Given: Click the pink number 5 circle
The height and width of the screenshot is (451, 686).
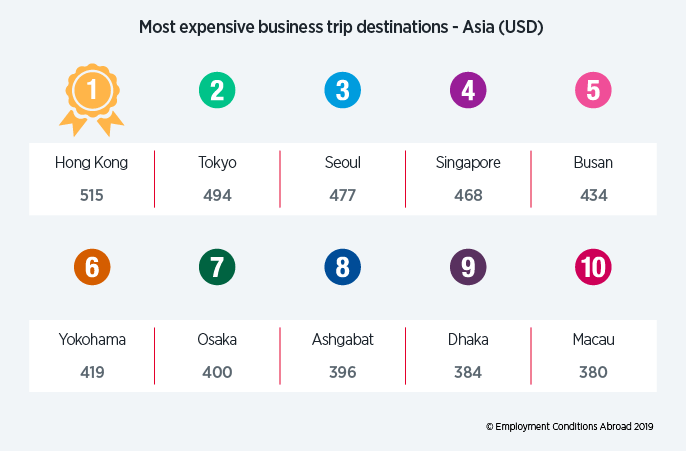Looking at the screenshot, I should pos(593,90).
